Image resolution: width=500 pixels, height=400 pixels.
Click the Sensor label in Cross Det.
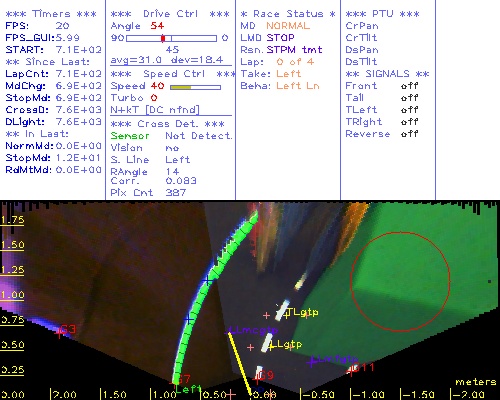[130, 136]
